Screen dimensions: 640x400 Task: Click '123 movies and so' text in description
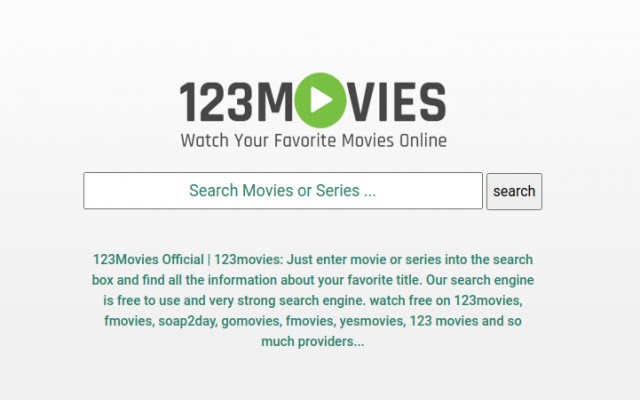(466, 321)
